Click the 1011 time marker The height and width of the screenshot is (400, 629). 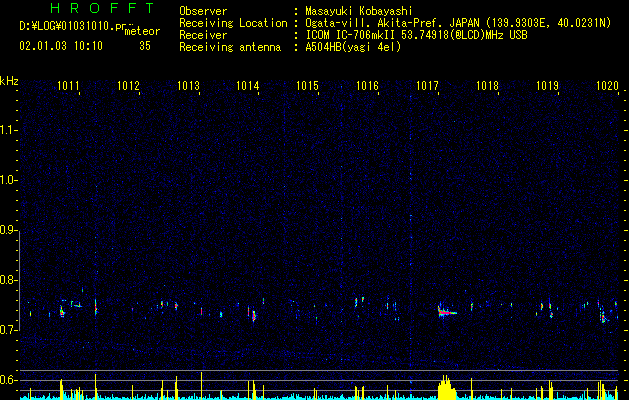pos(68,86)
